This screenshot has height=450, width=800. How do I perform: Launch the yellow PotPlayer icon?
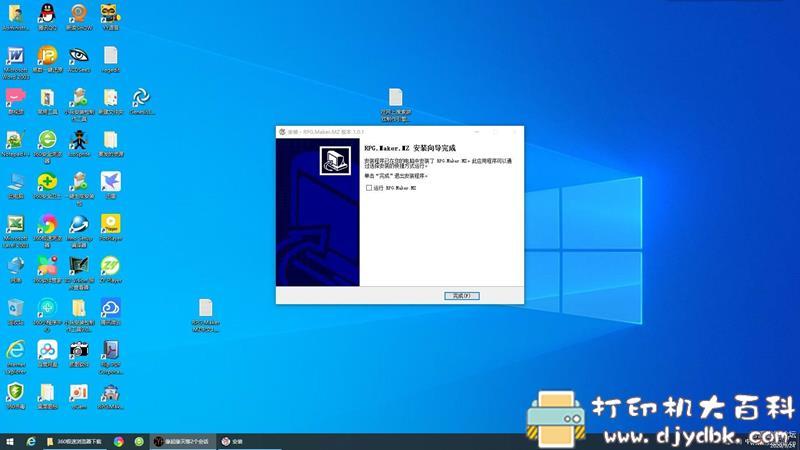(x=111, y=228)
